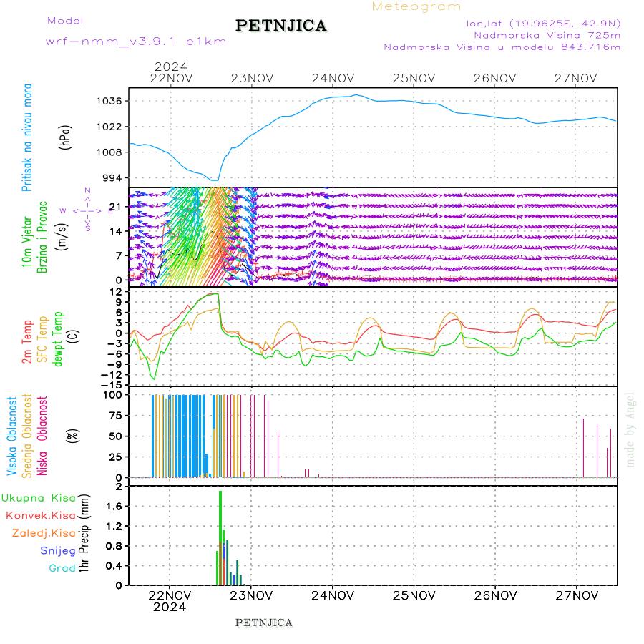Click the '10m Vjetar' axis title
644x644 pixels.
26,242
